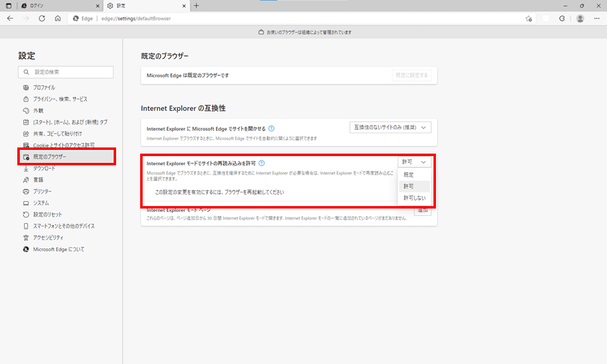Viewport: 607px width, 364px height.
Task: Click the Internet Explorer の互換性 heading
Action: tap(183, 109)
